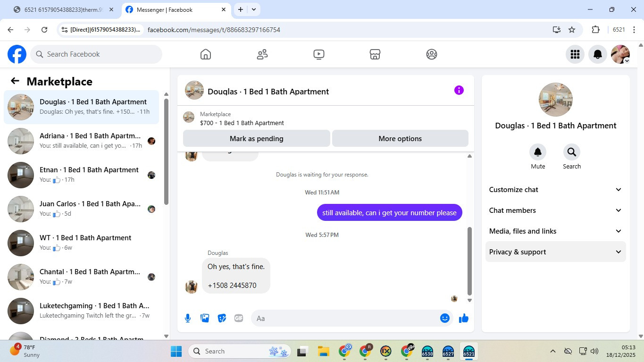Image resolution: width=644 pixels, height=362 pixels.
Task: Choose a GIF from the GIF icon
Action: click(239, 318)
